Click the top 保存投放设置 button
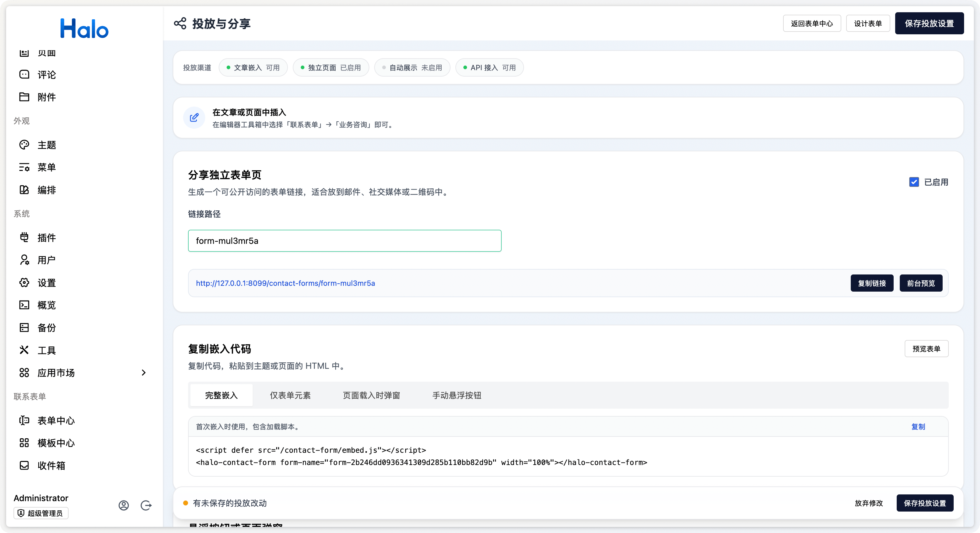 [x=929, y=24]
